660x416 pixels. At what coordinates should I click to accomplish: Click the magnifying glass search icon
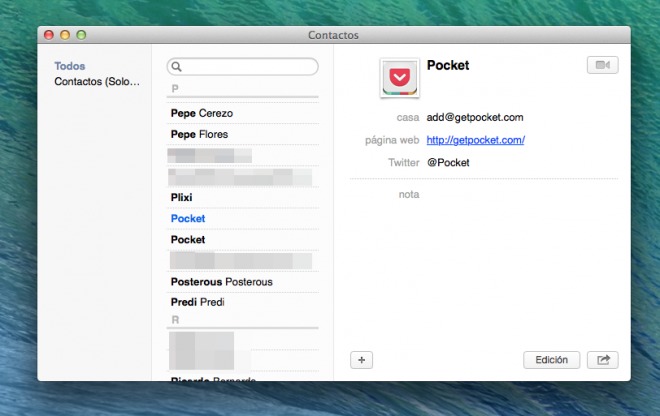click(176, 67)
